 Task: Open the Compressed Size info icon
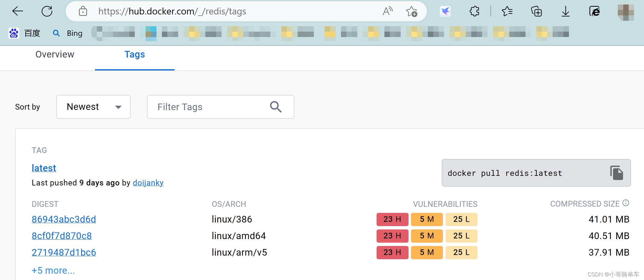(x=626, y=203)
